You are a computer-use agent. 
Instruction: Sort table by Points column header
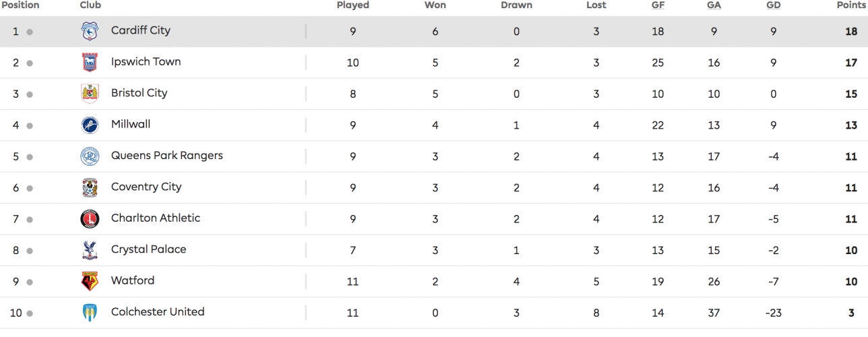[850, 5]
